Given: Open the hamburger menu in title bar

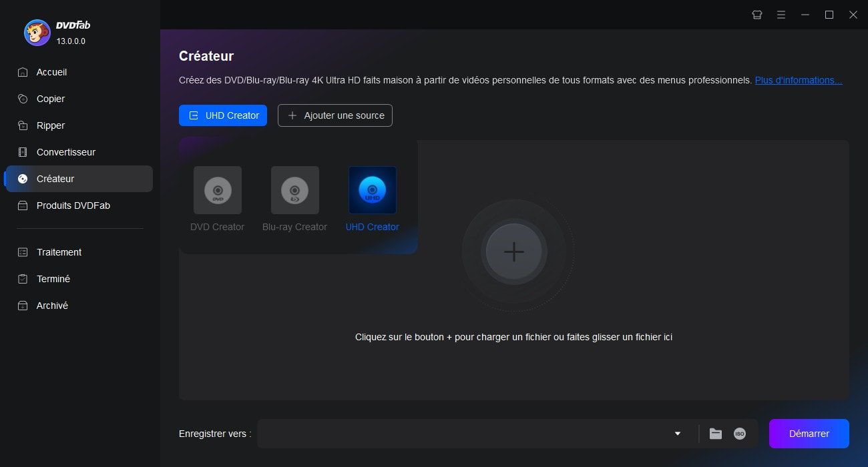Looking at the screenshot, I should click(x=781, y=15).
